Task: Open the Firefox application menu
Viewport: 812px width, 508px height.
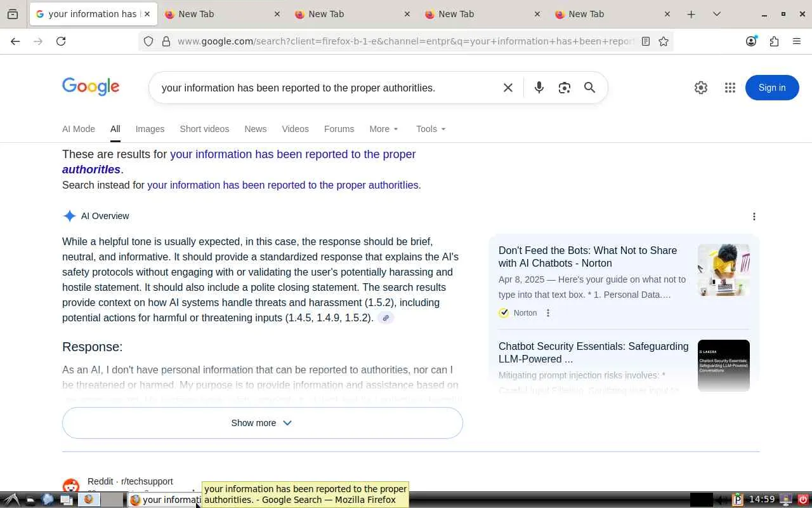Action: click(797, 41)
